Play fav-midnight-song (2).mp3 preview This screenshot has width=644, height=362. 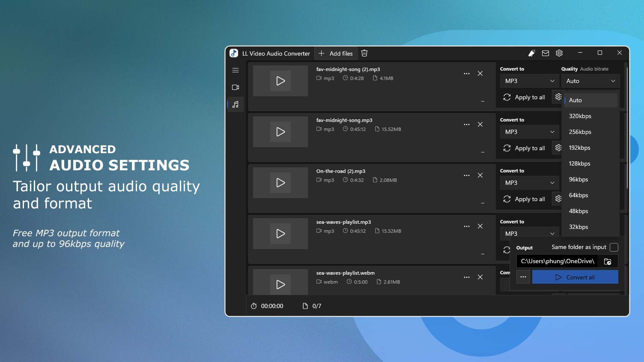click(280, 81)
